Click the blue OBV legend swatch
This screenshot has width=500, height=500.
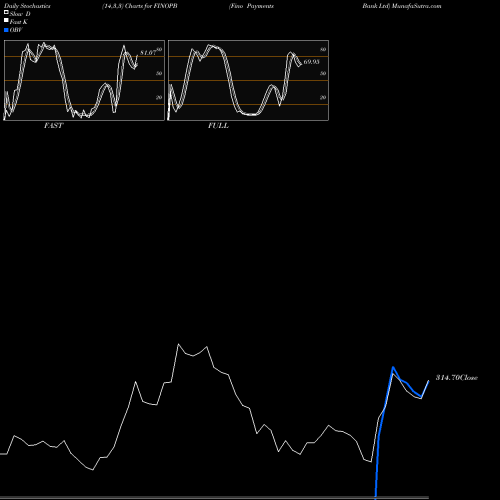click(6, 30)
